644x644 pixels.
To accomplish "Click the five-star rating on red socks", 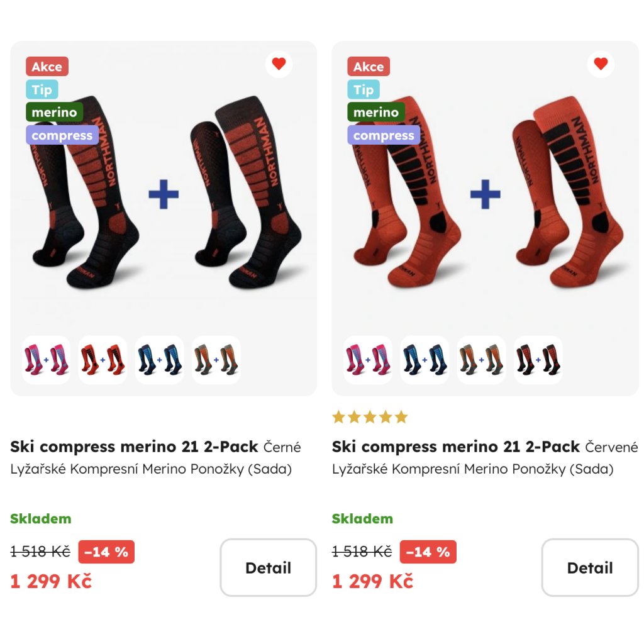I will click(370, 418).
